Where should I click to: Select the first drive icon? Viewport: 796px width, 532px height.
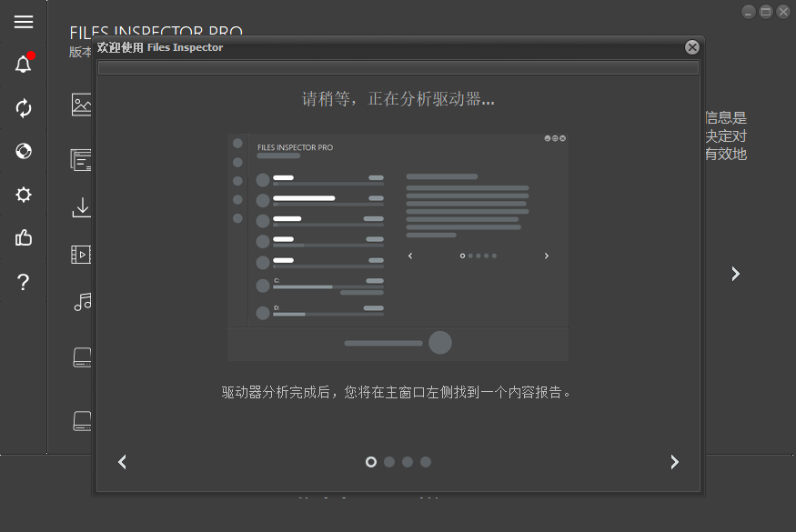coord(82,357)
